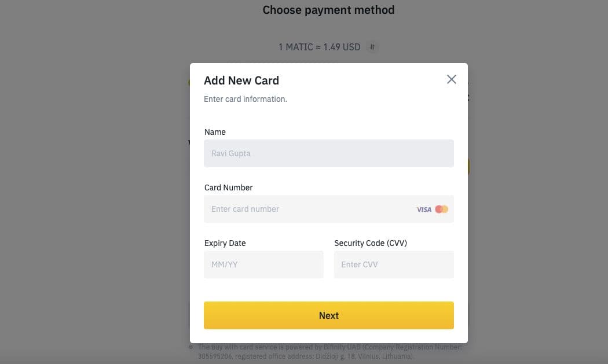Viewport: 608px width, 364px height.
Task: Click the Security Code (CVV) label
Action: tap(371, 243)
